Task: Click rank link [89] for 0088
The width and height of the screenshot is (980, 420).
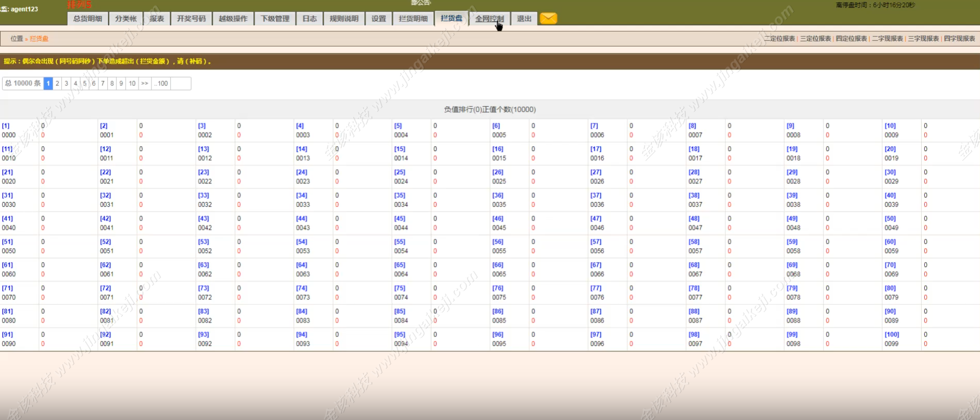Action: coord(792,311)
